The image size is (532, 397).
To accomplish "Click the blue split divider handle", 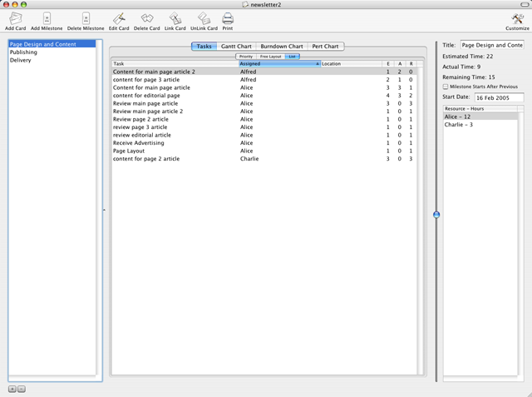I will coord(436,215).
